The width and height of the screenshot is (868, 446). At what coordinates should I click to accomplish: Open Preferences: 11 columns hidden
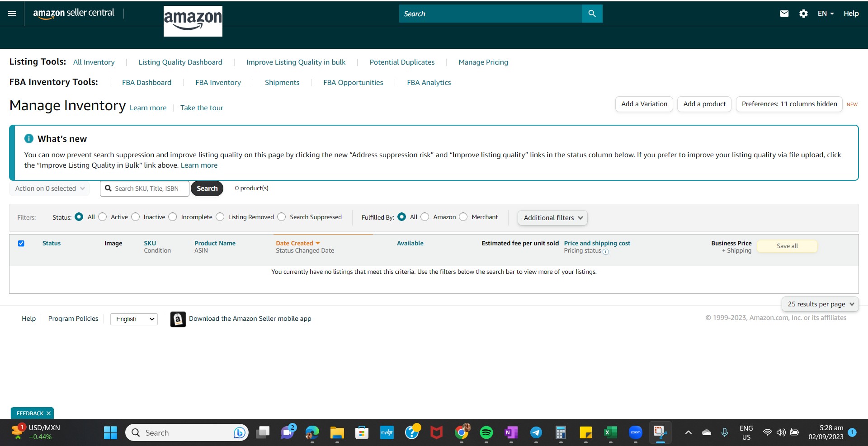pyautogui.click(x=789, y=104)
